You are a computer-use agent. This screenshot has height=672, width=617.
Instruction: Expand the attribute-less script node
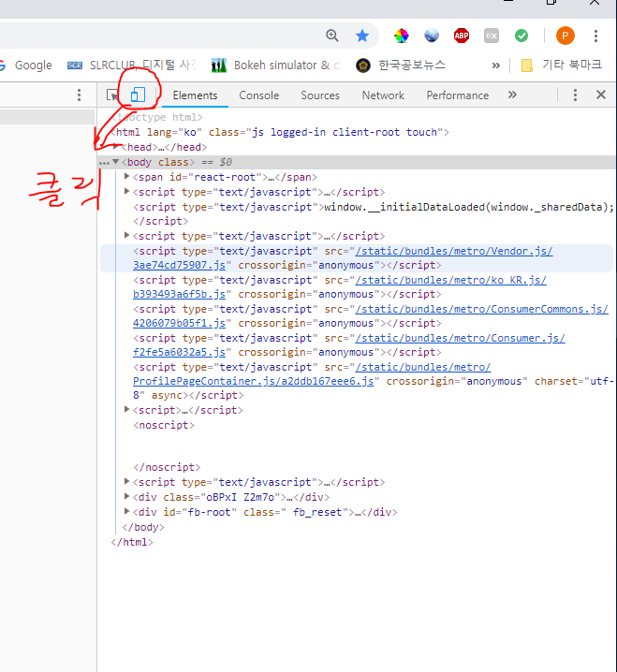[x=127, y=409]
